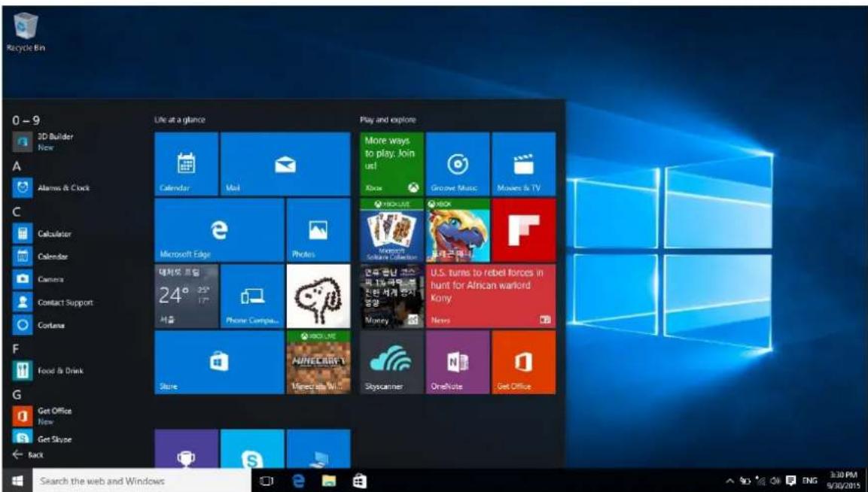The image size is (868, 492).
Task: Open the Phone Companion tile
Action: [252, 296]
